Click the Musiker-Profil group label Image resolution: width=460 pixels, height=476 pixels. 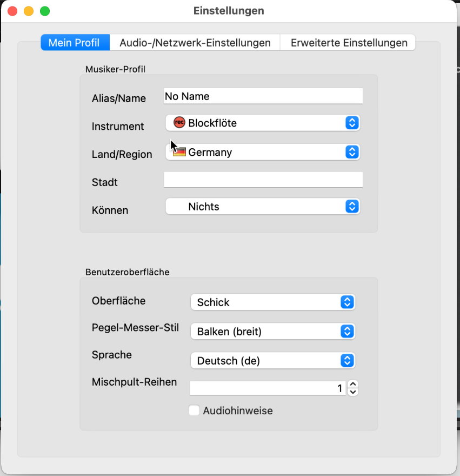pos(115,69)
